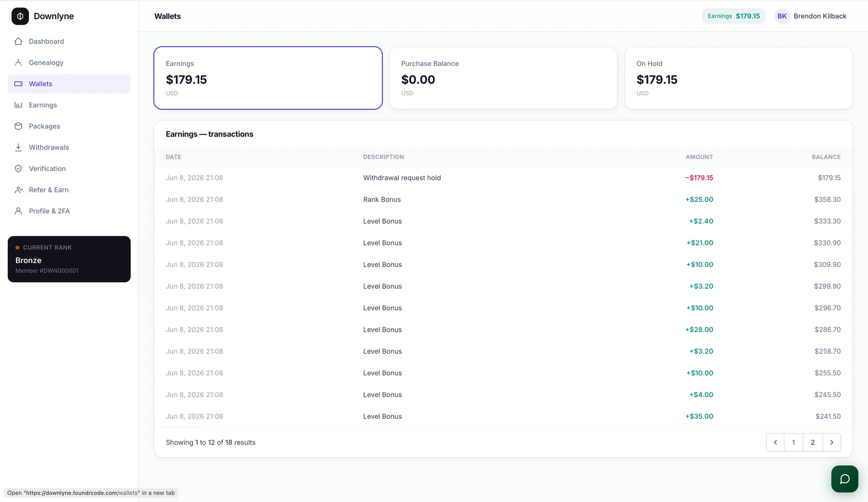Click the Rank Bonus description
The image size is (868, 502).
click(382, 200)
